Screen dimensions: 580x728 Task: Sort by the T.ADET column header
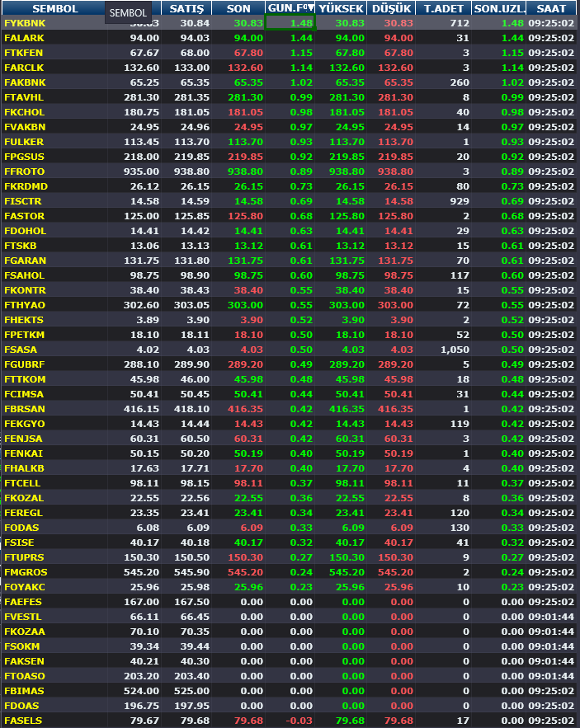[443, 8]
